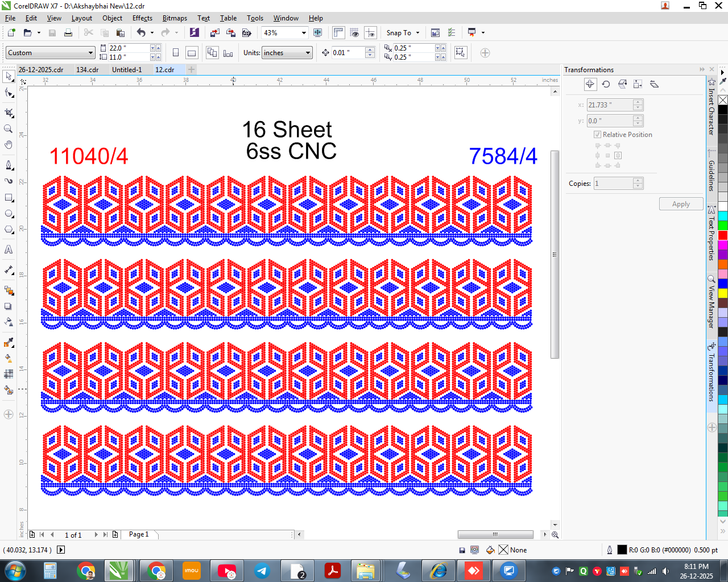Pick the Ellipse tool
728x582 pixels.
tap(9, 214)
